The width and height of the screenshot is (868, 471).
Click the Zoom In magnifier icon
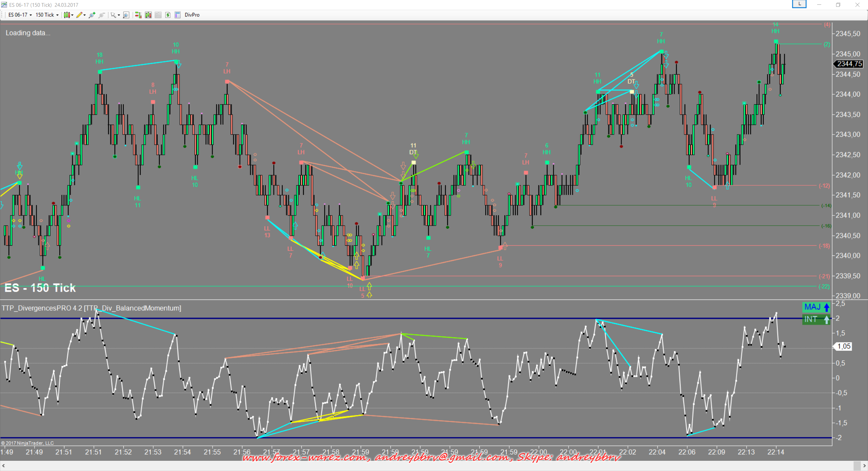92,15
